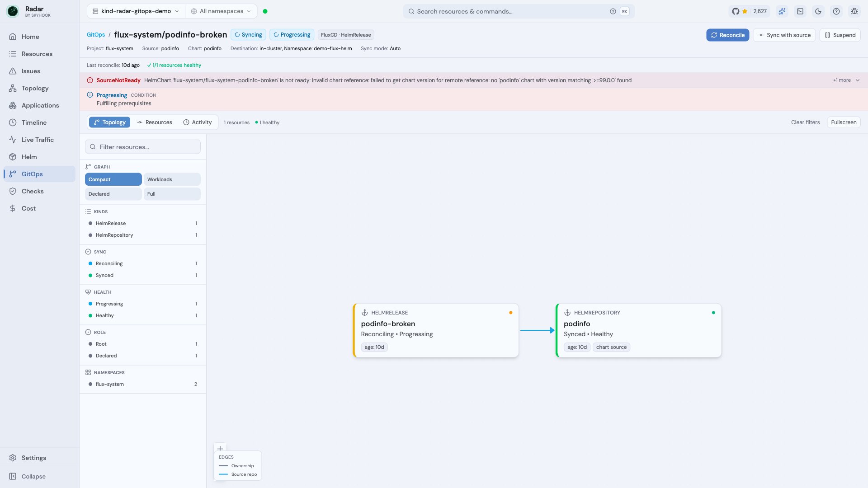This screenshot has height=488, width=868.
Task: Toggle HelmRelease kind filter
Action: pyautogui.click(x=143, y=223)
